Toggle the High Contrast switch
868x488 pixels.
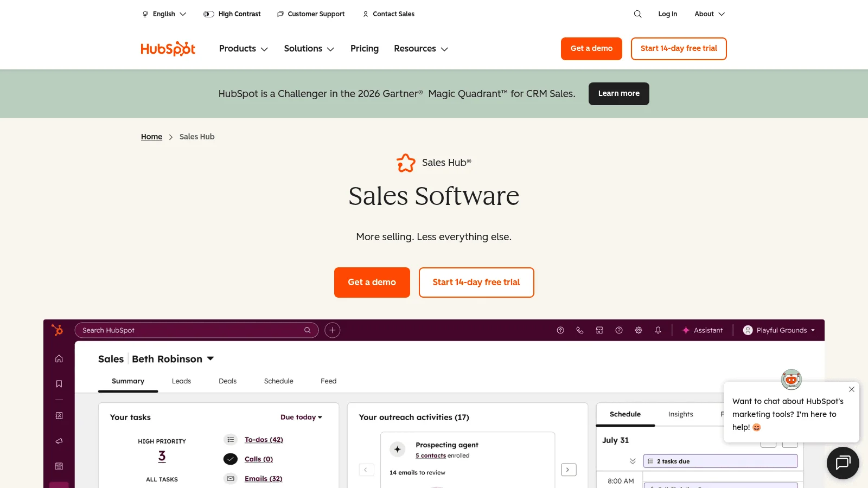pyautogui.click(x=209, y=14)
